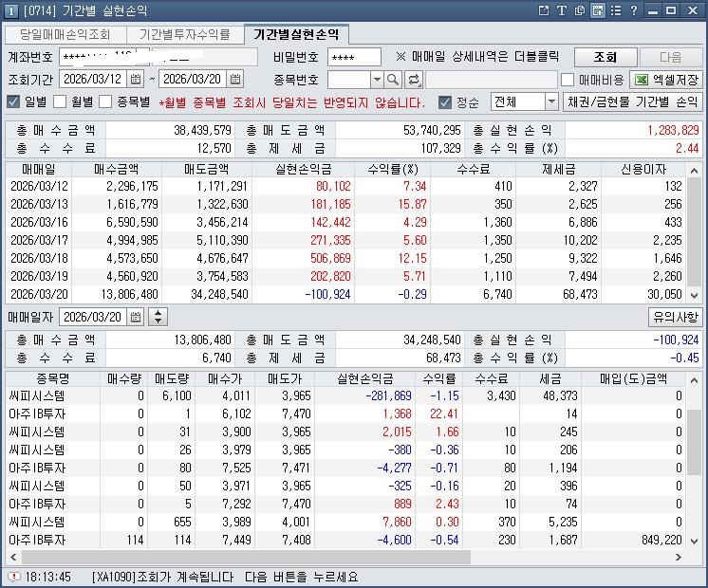
Task: Click the 매매일자 date up/down stepper
Action: 158,317
